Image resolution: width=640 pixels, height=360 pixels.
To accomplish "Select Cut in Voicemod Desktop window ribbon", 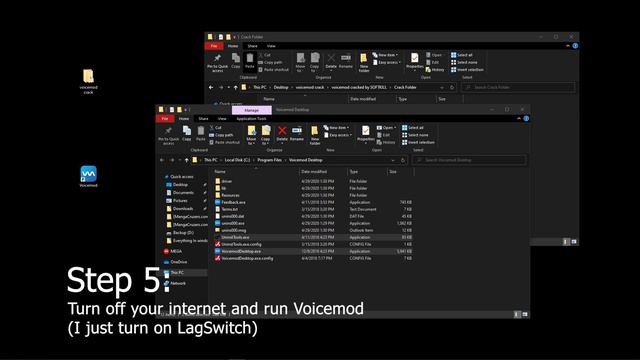I will [216, 128].
